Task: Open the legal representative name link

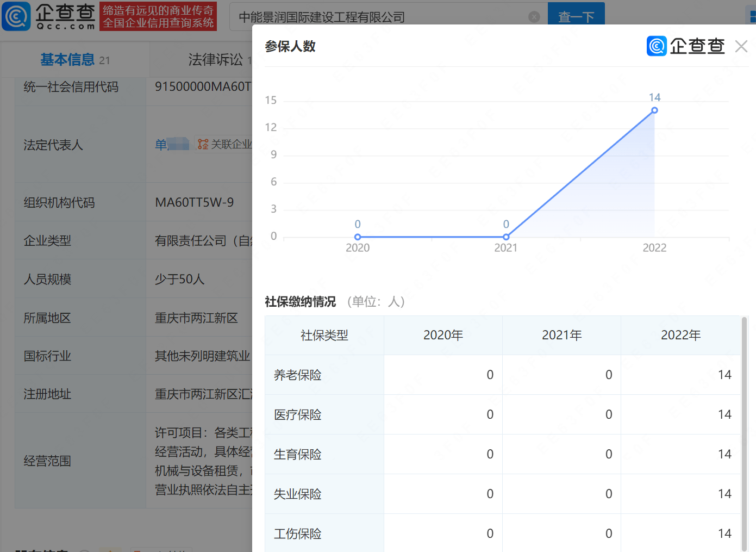Action: 171,144
